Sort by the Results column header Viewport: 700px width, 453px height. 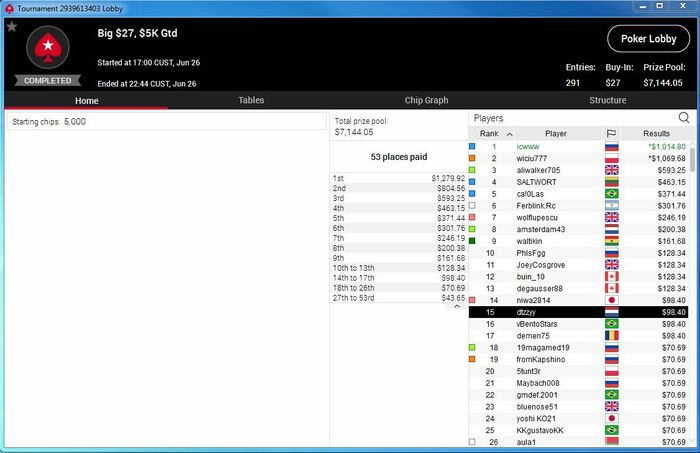coord(656,133)
